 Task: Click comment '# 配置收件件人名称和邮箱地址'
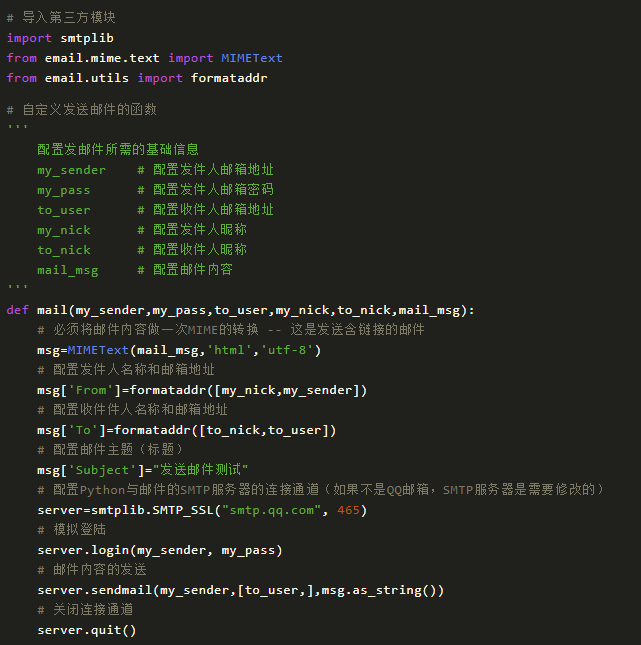[x=132, y=409]
